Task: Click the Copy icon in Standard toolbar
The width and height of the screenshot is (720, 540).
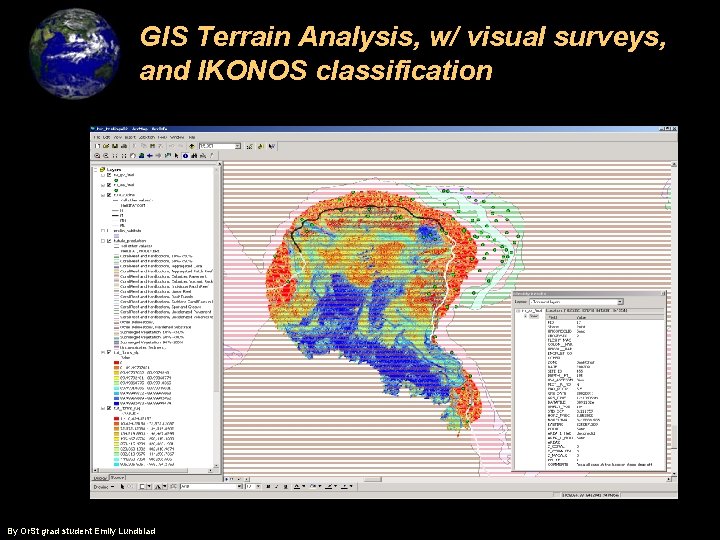Action: 144,146
